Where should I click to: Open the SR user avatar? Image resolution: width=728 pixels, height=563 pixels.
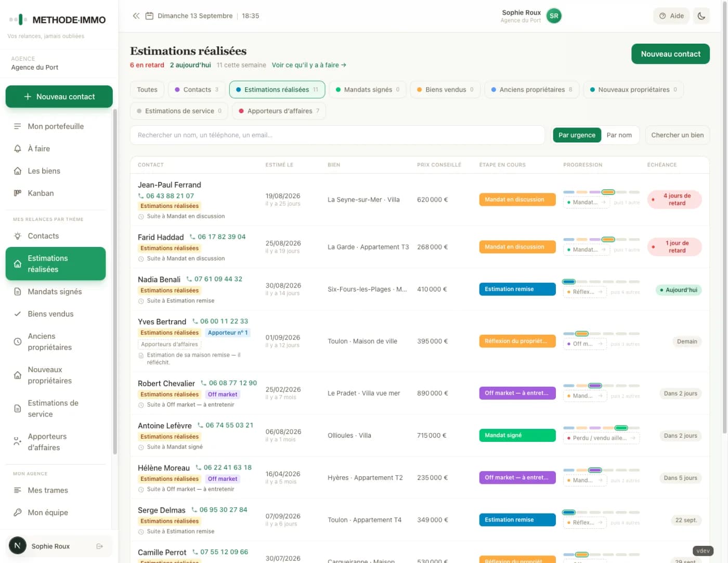click(554, 16)
